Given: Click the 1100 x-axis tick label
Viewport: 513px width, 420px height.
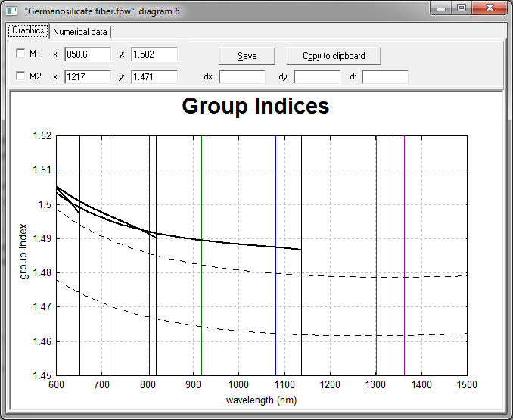Looking at the screenshot, I should (x=284, y=384).
